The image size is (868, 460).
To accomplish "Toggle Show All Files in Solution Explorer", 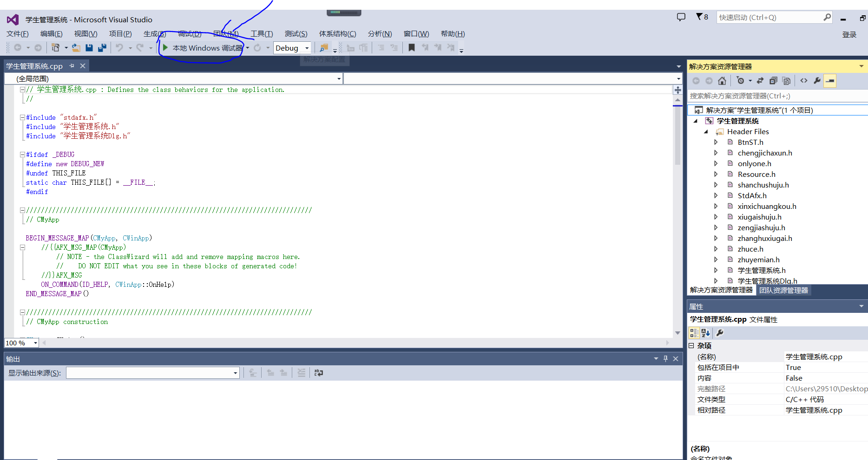I will [786, 81].
